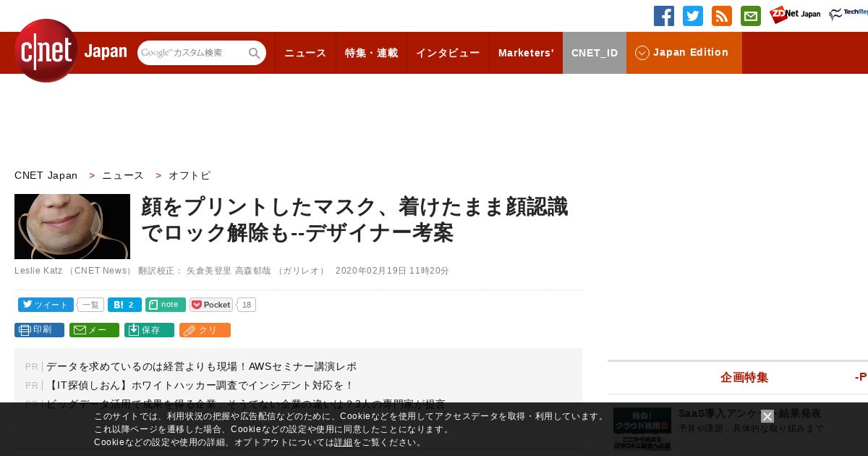Select the 企画特集 tab
This screenshot has width=868, height=456.
pyautogui.click(x=744, y=377)
